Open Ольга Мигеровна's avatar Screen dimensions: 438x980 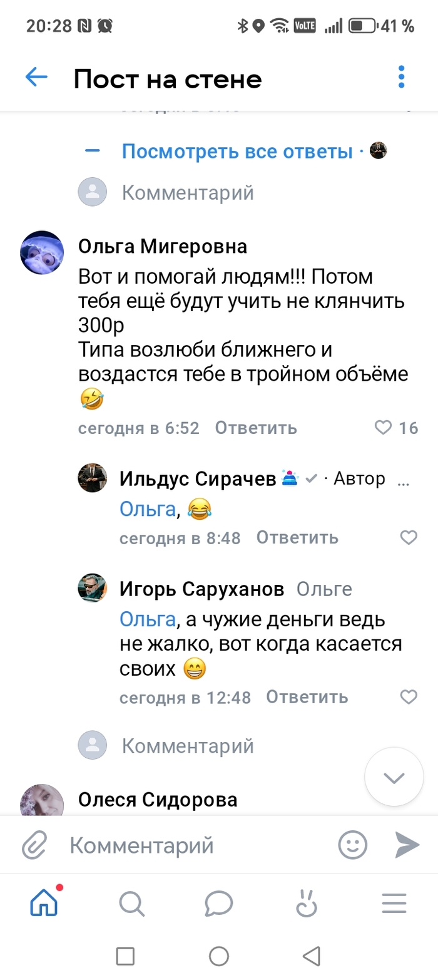pyautogui.click(x=43, y=252)
